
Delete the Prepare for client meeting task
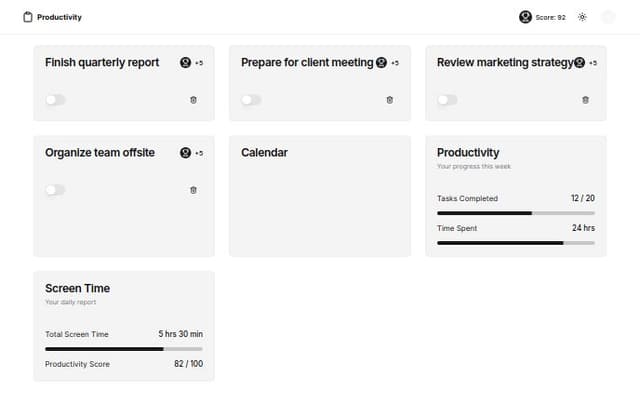390,100
